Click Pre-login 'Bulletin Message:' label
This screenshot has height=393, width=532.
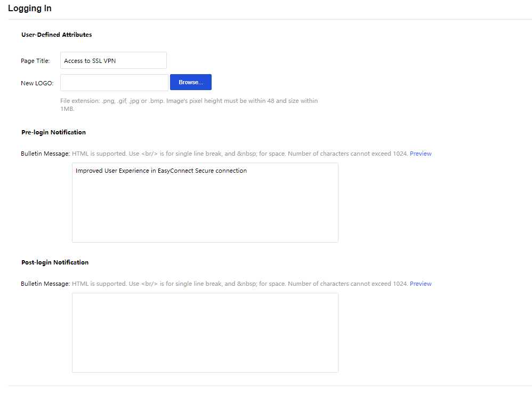pyautogui.click(x=45, y=154)
